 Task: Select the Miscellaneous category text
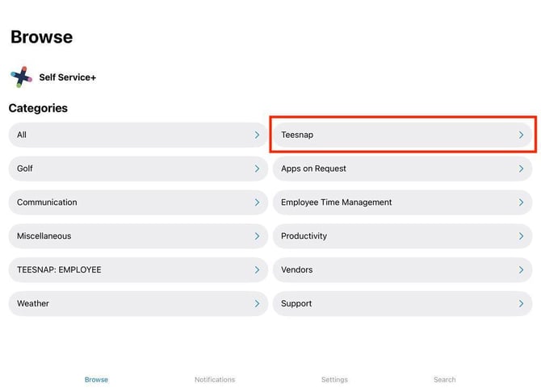[x=44, y=236]
